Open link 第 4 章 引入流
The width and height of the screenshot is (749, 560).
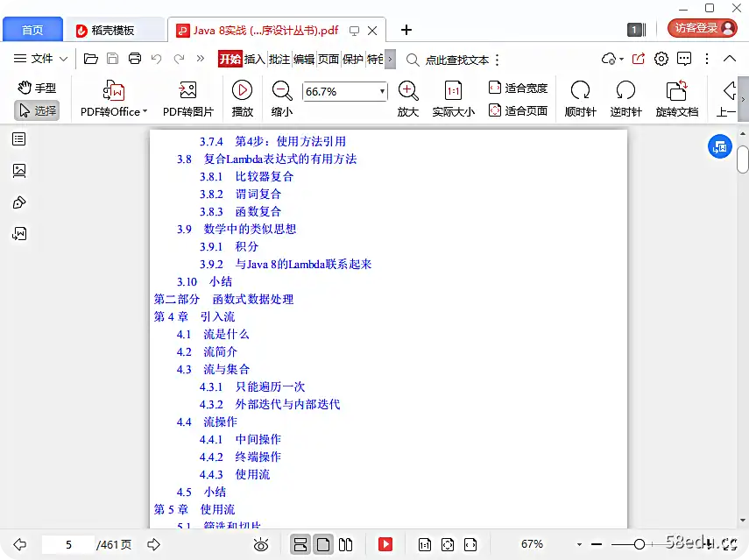[194, 316]
